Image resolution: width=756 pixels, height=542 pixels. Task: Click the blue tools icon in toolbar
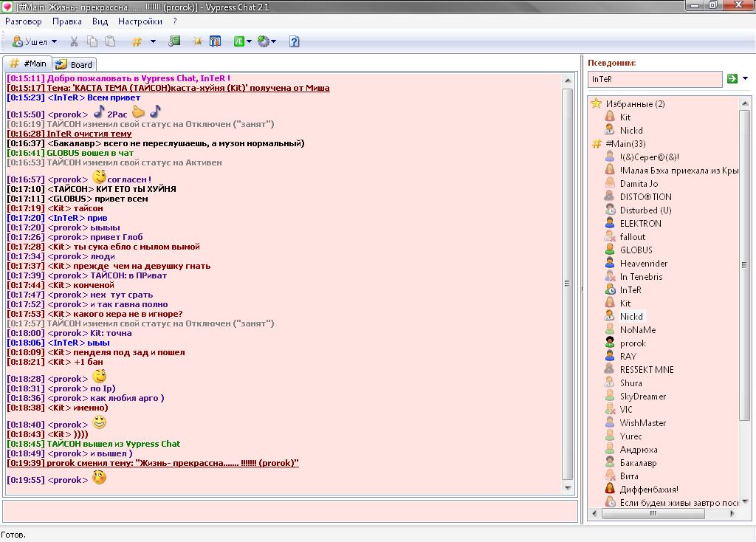tap(216, 42)
